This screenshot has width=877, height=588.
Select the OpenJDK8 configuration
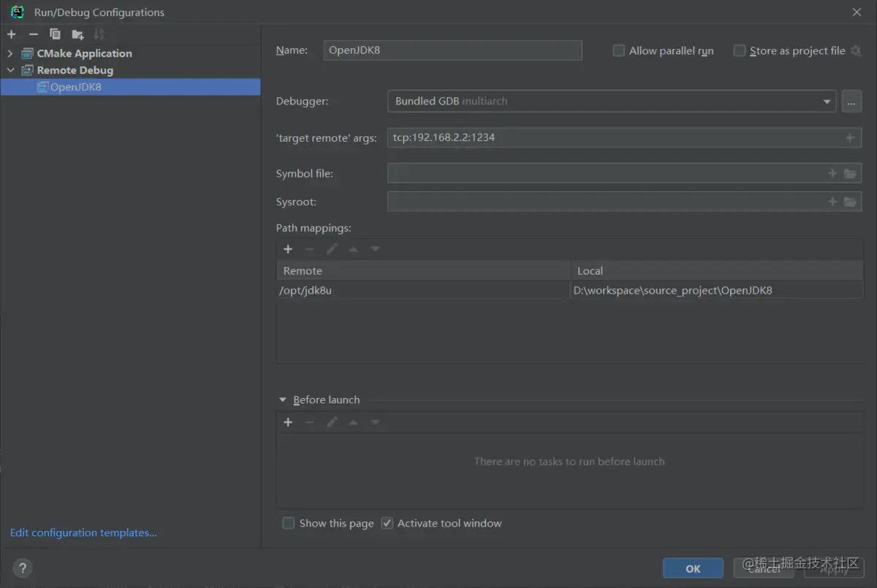pos(75,87)
